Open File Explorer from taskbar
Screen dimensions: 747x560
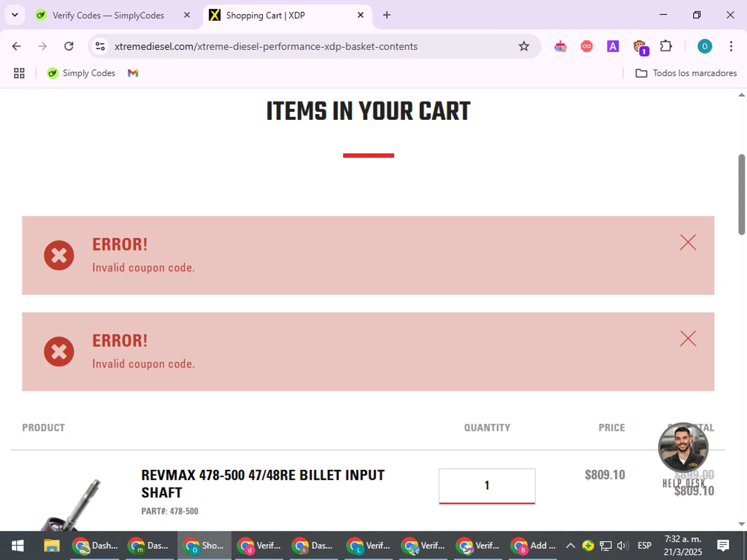point(51,546)
